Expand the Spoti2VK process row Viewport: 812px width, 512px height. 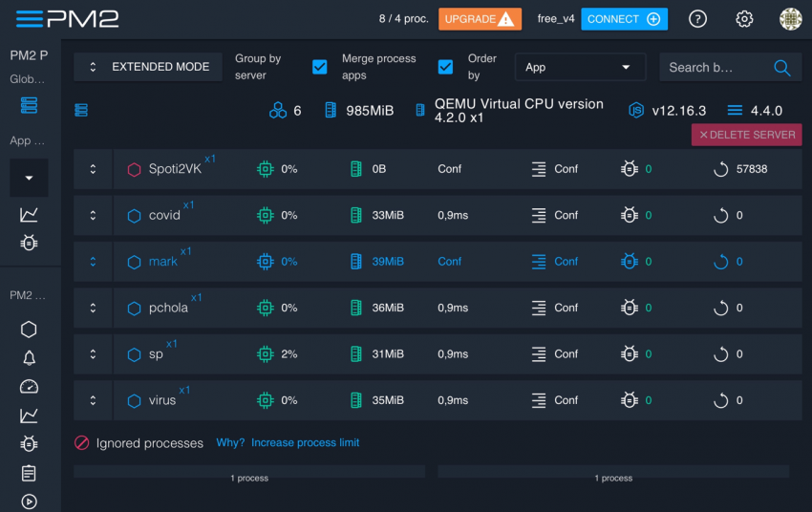tap(93, 169)
